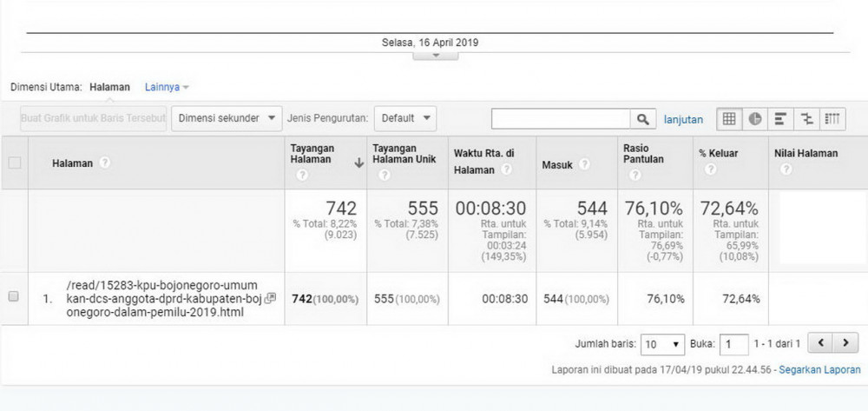Screen dimensions: 868x411
Task: Click help icon beside Halaman column header
Action: click(105, 162)
